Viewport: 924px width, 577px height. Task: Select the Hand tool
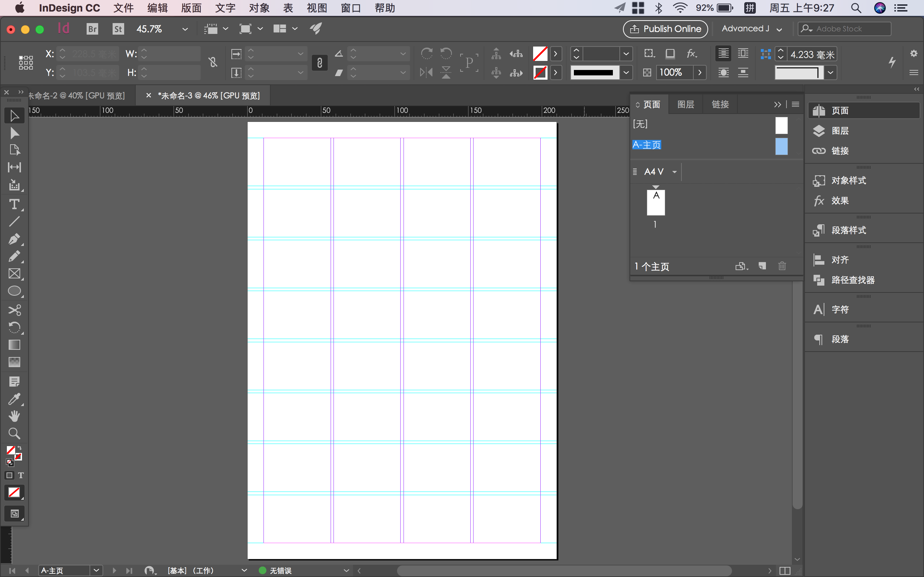pos(14,416)
